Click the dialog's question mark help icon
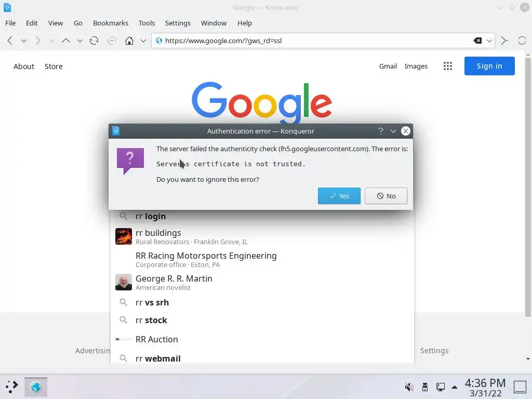This screenshot has width=532, height=399. click(381, 131)
